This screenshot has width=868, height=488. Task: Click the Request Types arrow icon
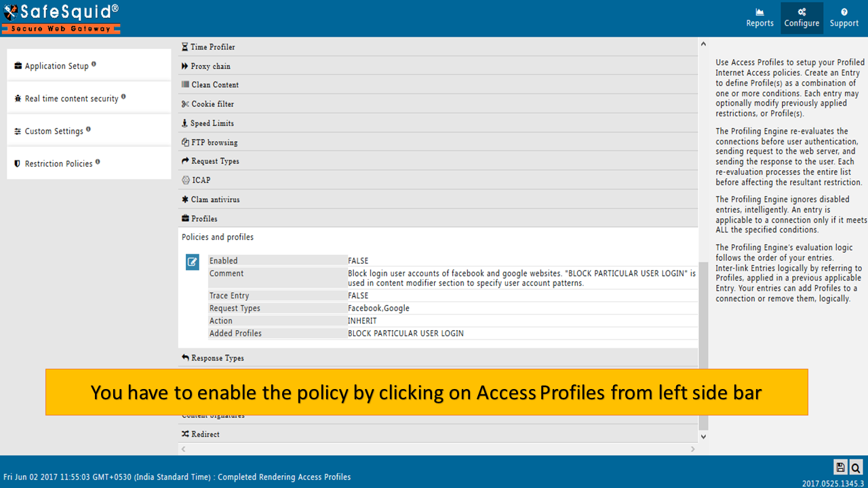[x=185, y=161]
